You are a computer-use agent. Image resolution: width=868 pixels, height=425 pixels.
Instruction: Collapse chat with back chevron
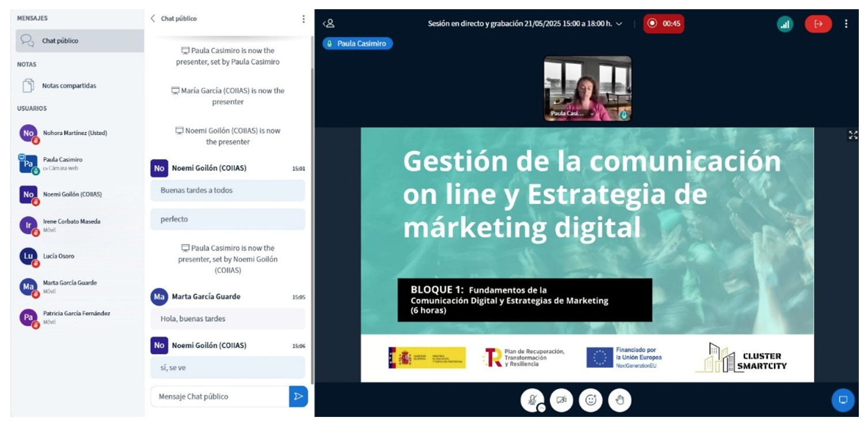[153, 18]
